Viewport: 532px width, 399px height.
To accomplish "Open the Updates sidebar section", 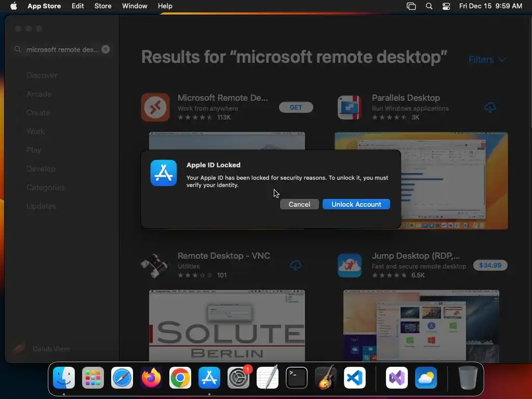I will click(42, 206).
